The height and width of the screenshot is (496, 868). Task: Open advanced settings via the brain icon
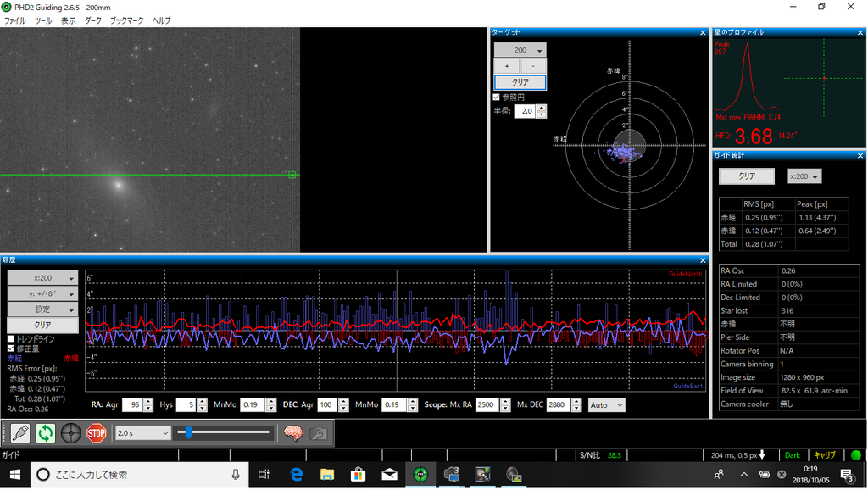tap(292, 433)
